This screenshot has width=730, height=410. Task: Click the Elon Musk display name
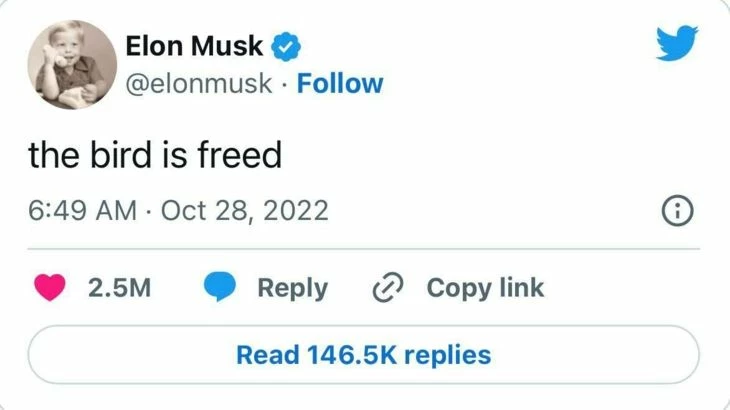tap(194, 46)
